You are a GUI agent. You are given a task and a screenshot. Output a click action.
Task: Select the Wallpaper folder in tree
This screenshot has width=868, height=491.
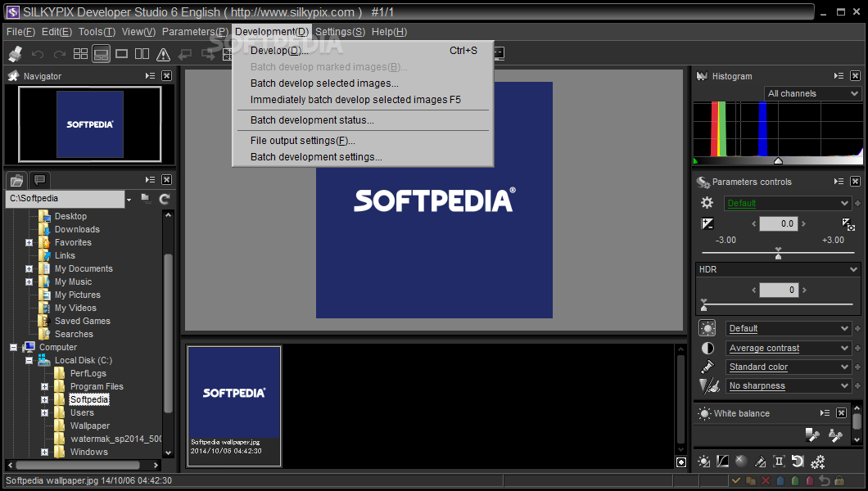(x=90, y=426)
